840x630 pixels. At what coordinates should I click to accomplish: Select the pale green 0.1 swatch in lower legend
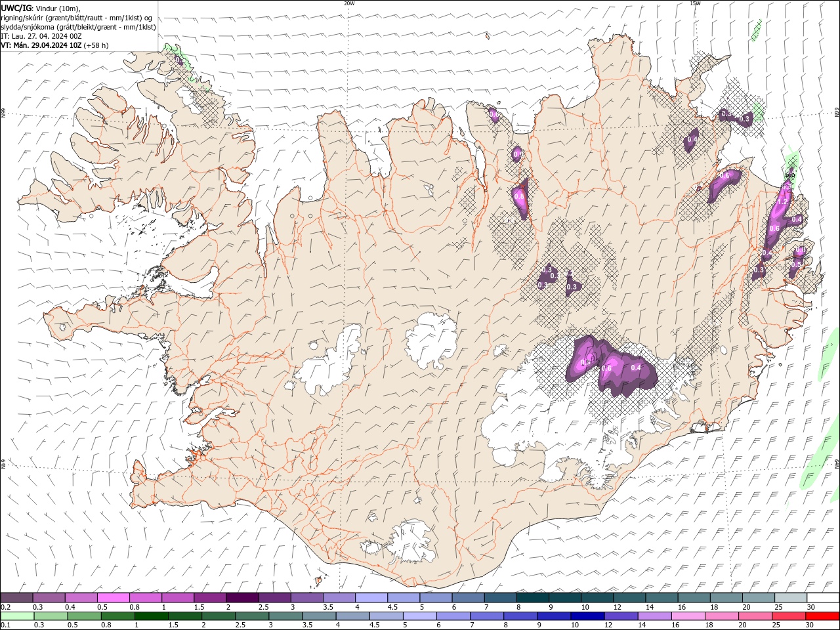tap(17, 616)
